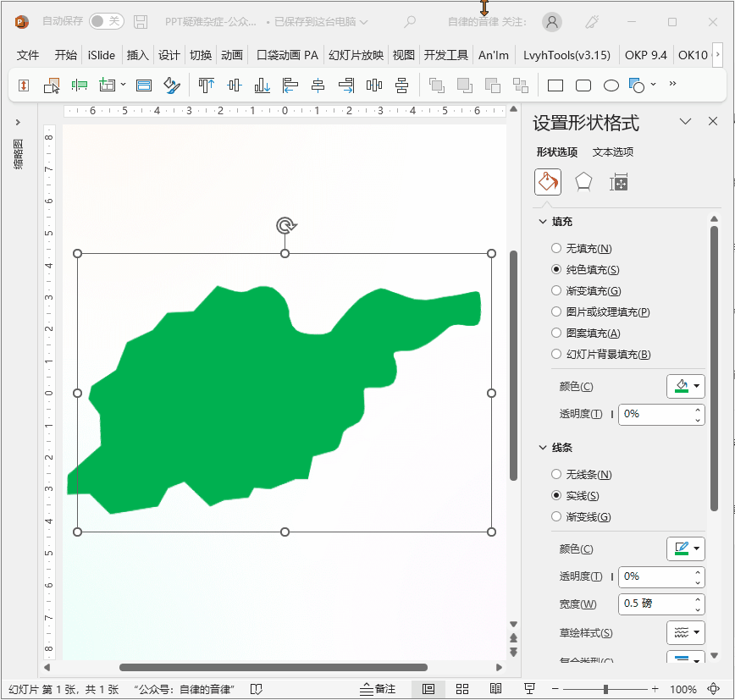Click the distribute horizontally icon
The height and width of the screenshot is (700, 735).
[374, 85]
